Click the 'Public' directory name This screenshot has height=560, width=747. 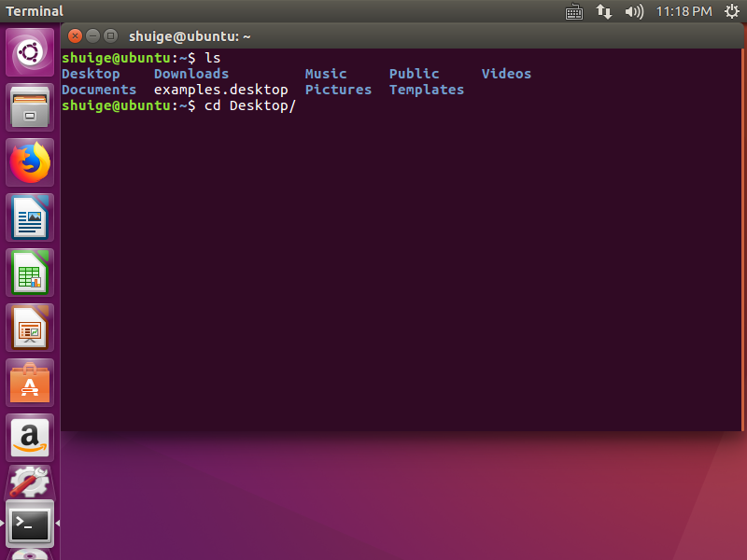[414, 74]
